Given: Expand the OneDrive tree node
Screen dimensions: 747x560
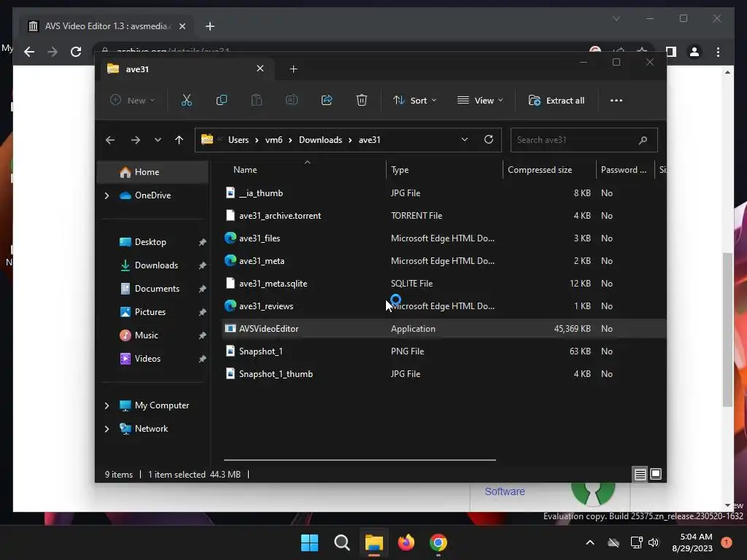Looking at the screenshot, I should [x=107, y=195].
